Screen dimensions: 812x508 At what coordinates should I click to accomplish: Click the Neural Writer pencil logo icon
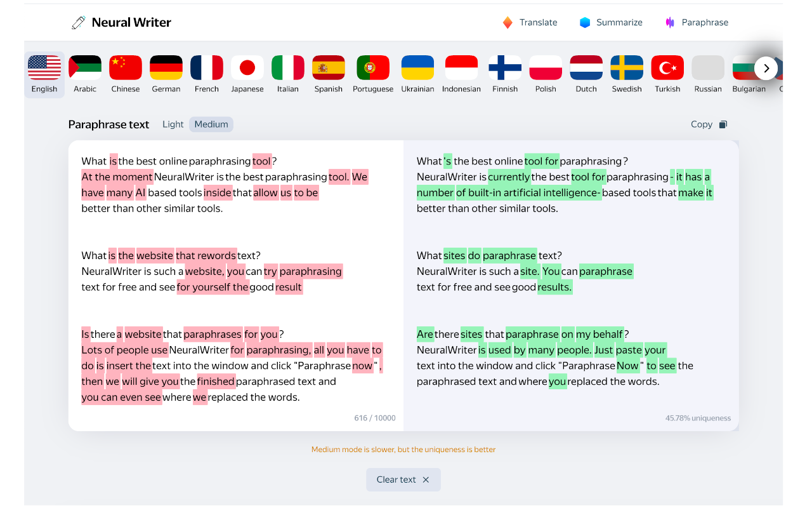coord(78,23)
